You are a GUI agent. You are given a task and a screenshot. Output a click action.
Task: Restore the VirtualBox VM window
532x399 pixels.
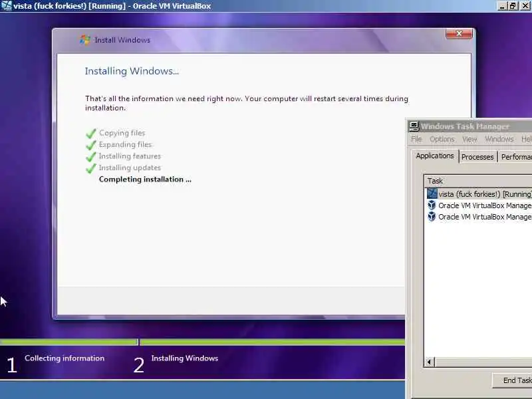[x=513, y=6]
